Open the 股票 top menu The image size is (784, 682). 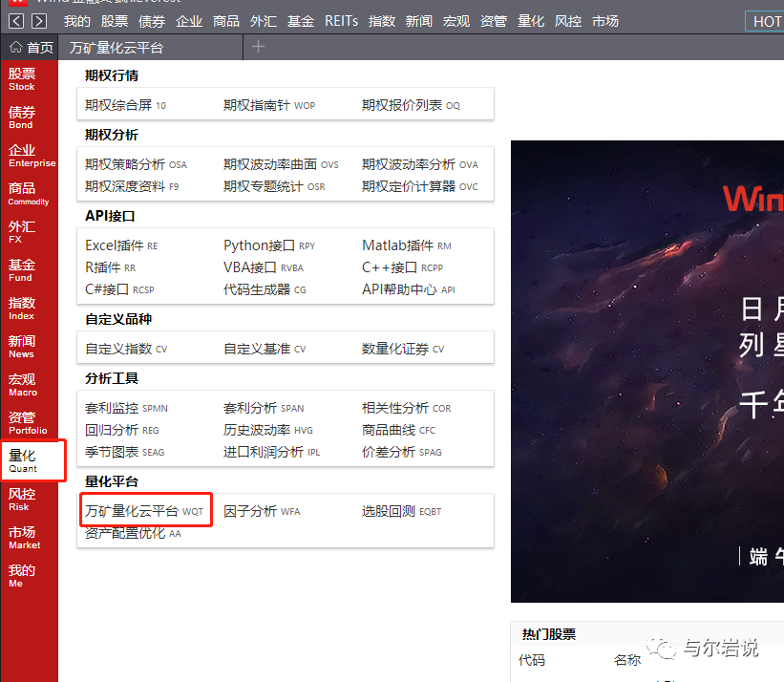point(115,21)
